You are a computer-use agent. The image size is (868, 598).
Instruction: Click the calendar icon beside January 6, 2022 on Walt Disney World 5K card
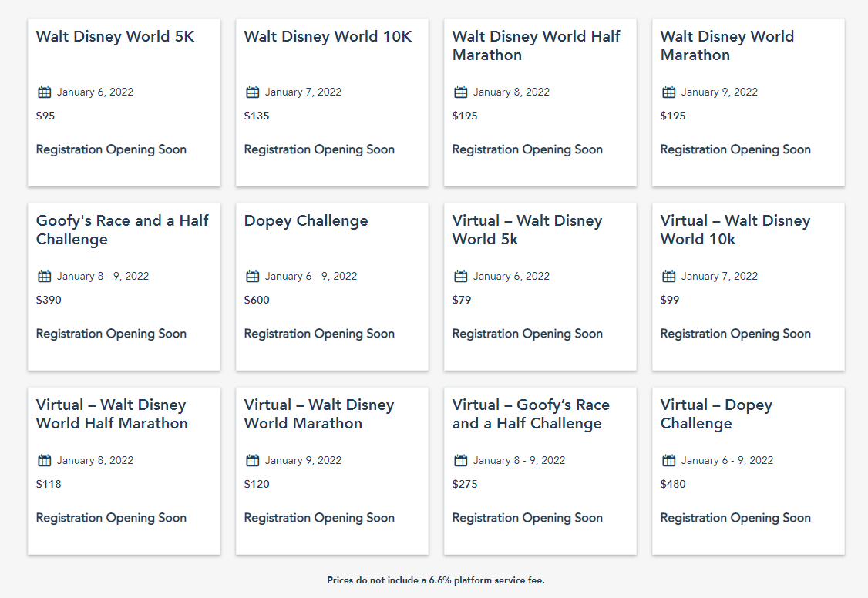click(45, 92)
